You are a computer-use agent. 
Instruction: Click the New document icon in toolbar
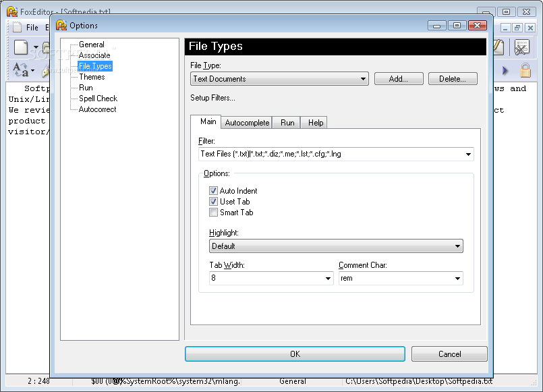point(21,47)
